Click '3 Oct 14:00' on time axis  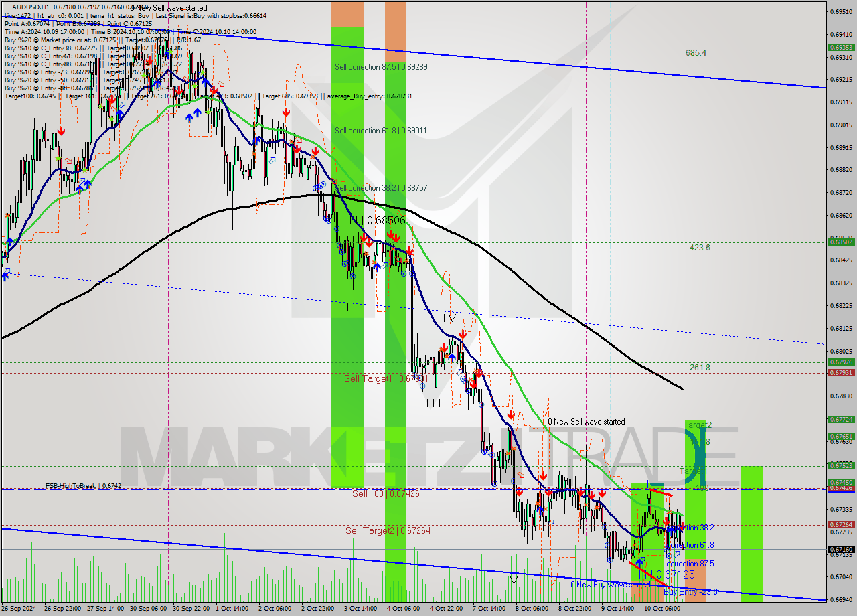pyautogui.click(x=362, y=609)
